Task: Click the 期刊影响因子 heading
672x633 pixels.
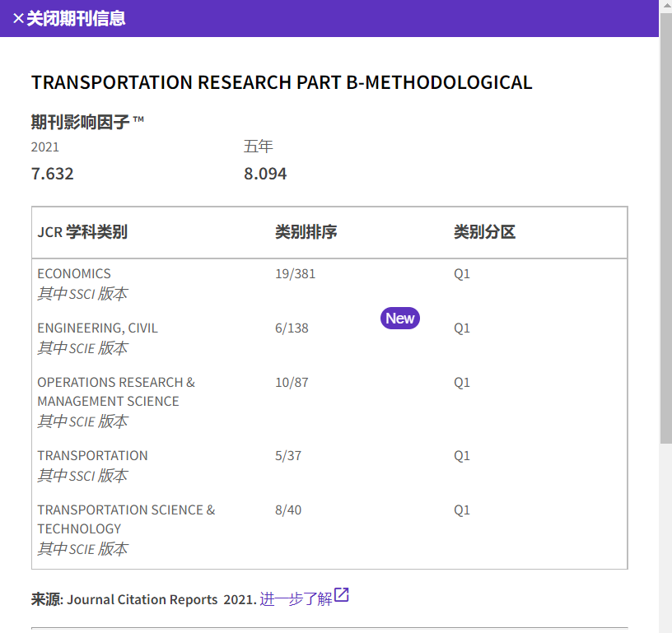Action: click(x=87, y=122)
